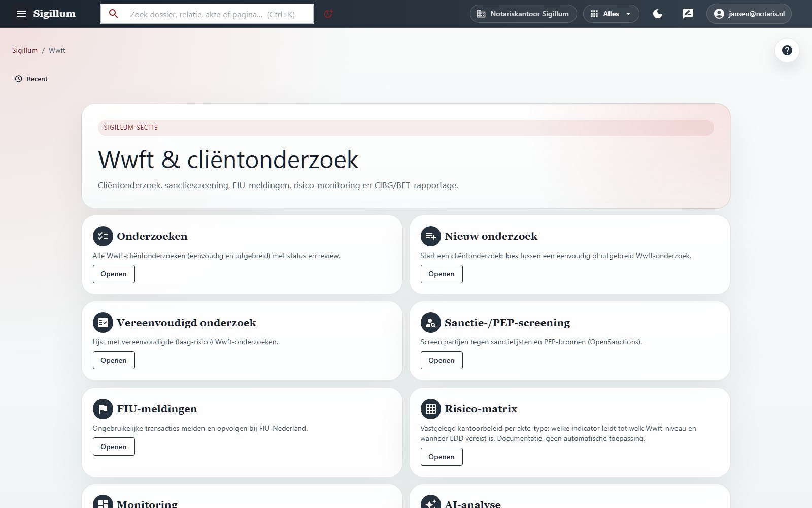Open the feedback chat icon
The image size is (812, 508).
(688, 14)
